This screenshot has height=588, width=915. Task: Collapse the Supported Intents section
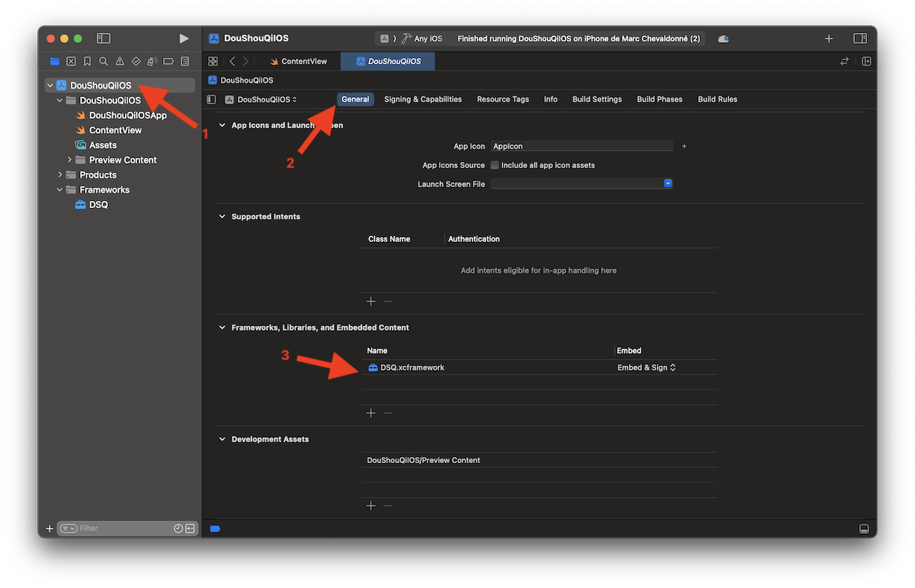pos(222,216)
